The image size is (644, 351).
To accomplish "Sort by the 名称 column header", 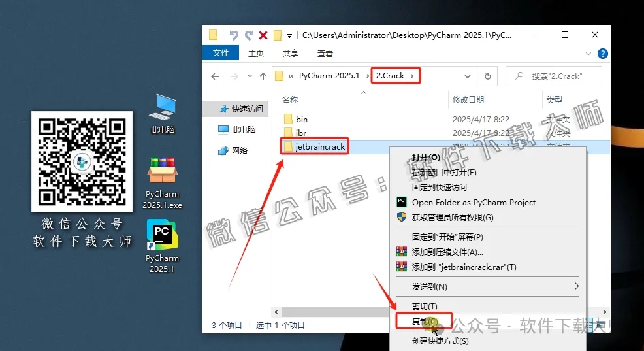I will pos(290,99).
